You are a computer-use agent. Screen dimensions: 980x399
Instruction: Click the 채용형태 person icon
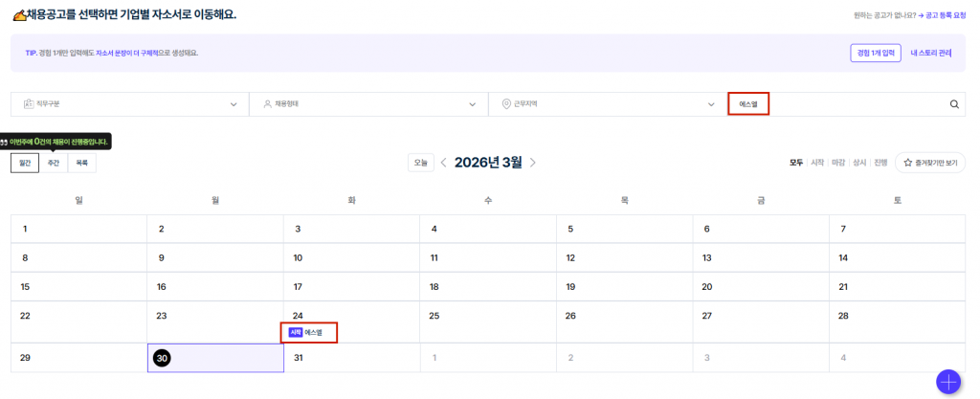point(267,104)
